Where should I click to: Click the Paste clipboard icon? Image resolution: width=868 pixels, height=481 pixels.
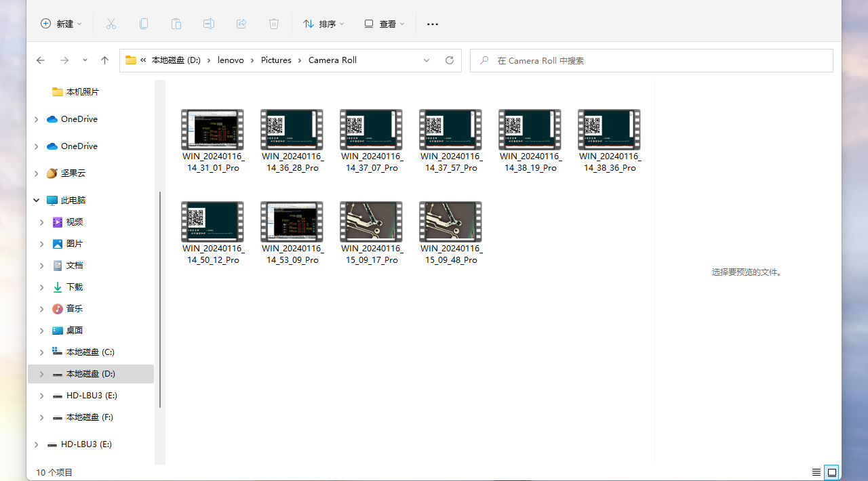click(176, 24)
